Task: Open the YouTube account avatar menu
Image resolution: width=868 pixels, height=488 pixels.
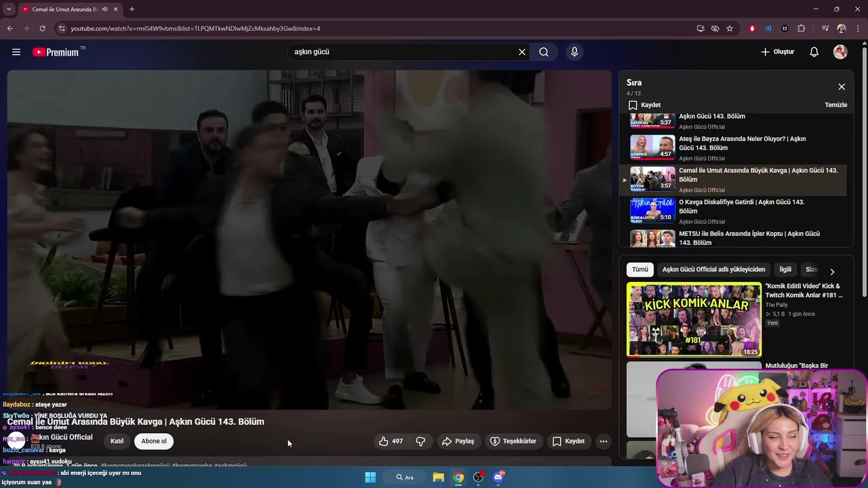Action: (x=840, y=52)
